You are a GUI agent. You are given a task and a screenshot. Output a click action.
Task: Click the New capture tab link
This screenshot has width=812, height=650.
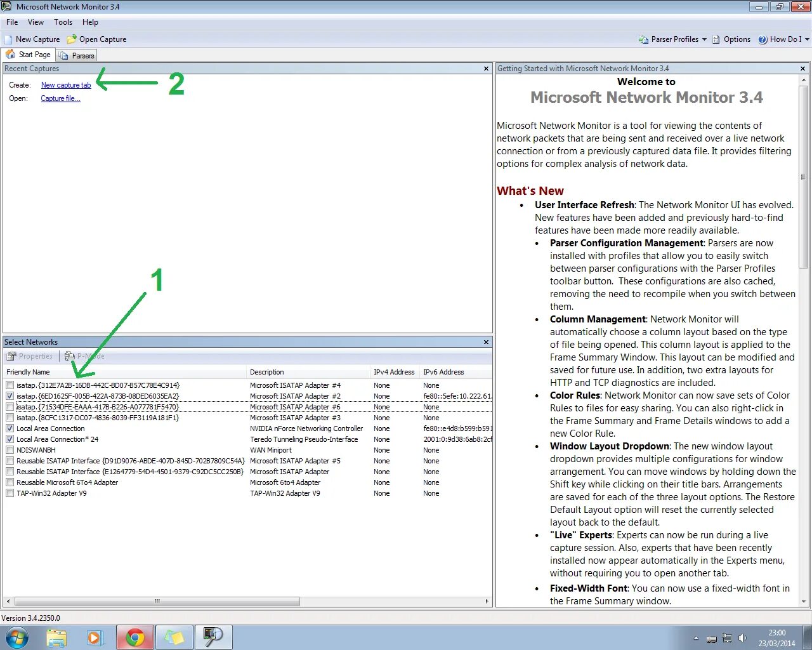click(x=66, y=85)
